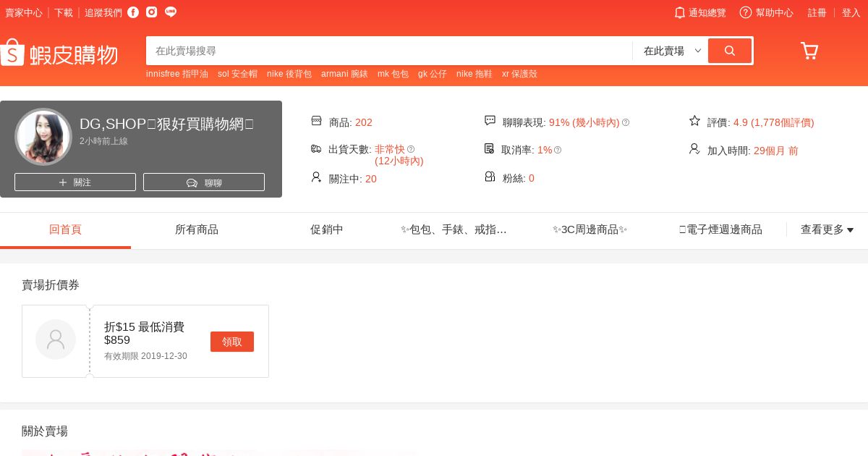This screenshot has height=456, width=868.
Task: Click suggested search nike 後背包
Action: click(x=289, y=74)
